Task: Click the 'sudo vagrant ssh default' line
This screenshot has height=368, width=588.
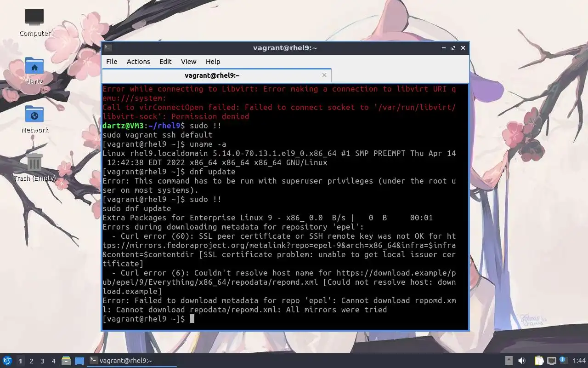Action: pyautogui.click(x=158, y=135)
